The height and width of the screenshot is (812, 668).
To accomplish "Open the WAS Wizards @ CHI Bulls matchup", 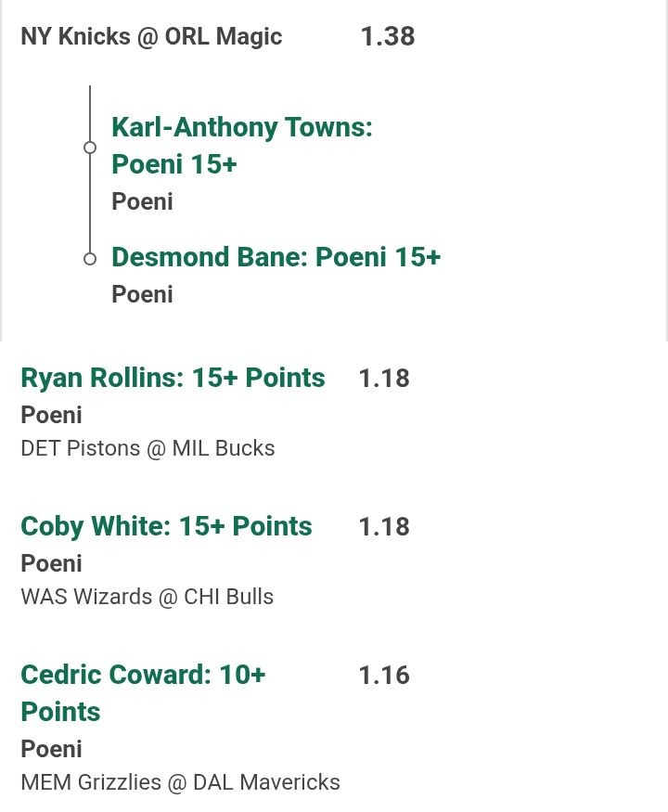I will 147,597.
